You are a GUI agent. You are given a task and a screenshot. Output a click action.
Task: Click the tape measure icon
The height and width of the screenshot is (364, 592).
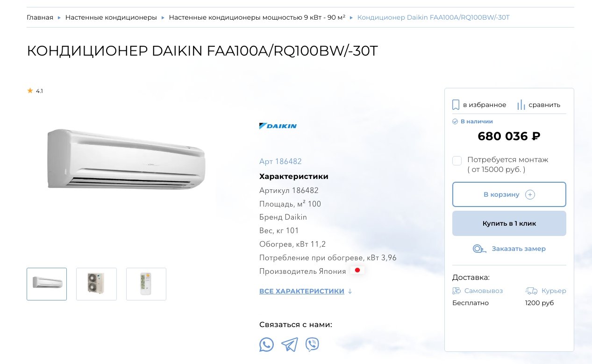point(479,249)
